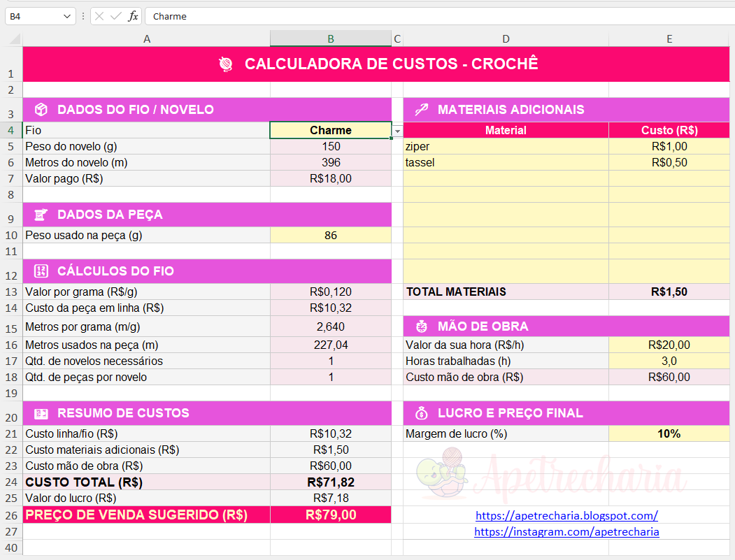The image size is (735, 560).
Task: Open the Instagram Apetrecharia link
Action: click(566, 532)
